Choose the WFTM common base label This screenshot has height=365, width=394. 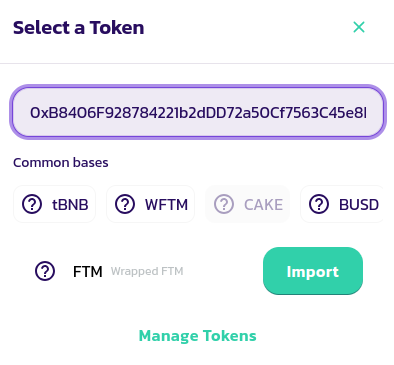pyautogui.click(x=166, y=204)
